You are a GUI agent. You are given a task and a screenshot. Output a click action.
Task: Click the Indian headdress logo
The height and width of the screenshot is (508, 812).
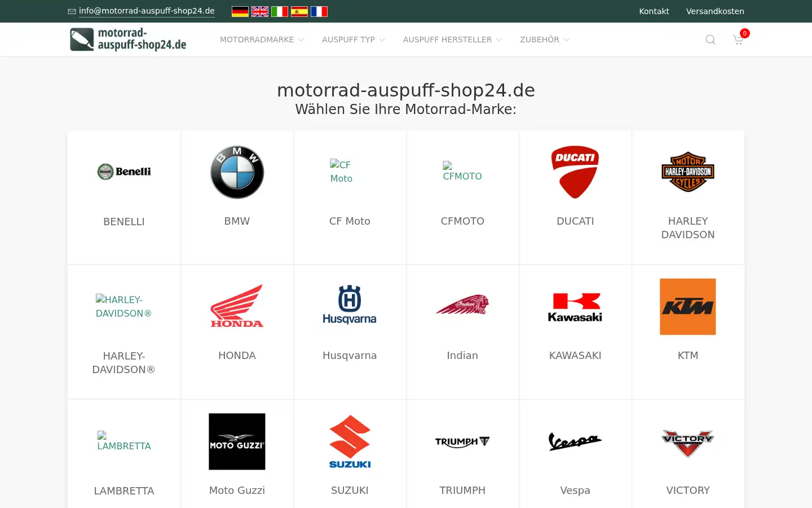coord(462,305)
